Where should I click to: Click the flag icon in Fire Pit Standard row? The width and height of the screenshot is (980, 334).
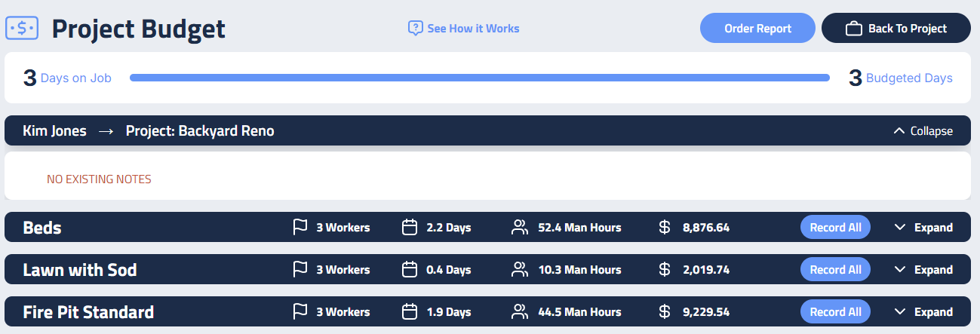[300, 311]
